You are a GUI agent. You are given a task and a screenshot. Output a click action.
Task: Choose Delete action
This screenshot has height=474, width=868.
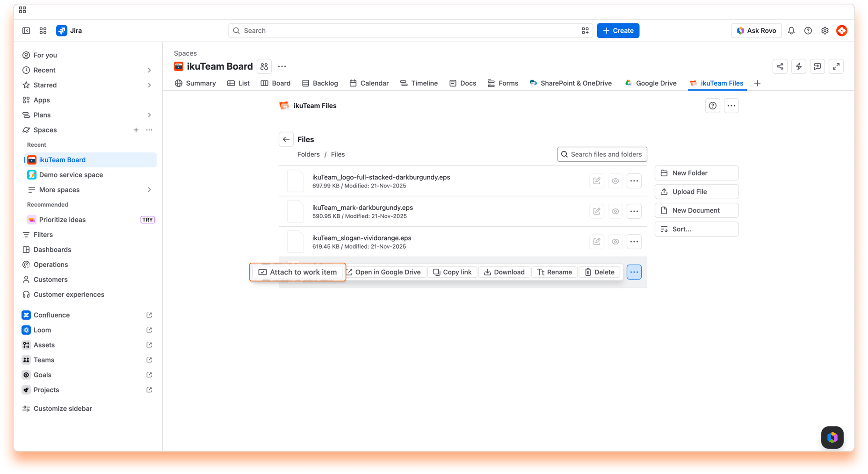pos(600,272)
